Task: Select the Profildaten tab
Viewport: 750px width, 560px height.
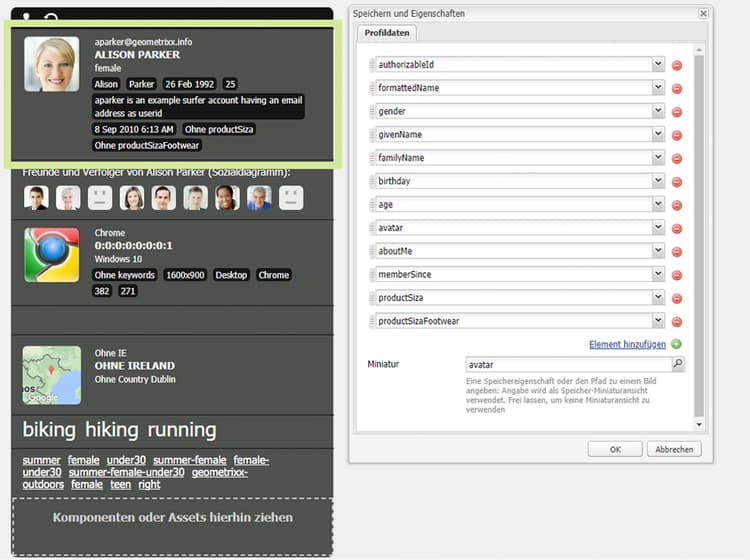Action: click(x=387, y=33)
